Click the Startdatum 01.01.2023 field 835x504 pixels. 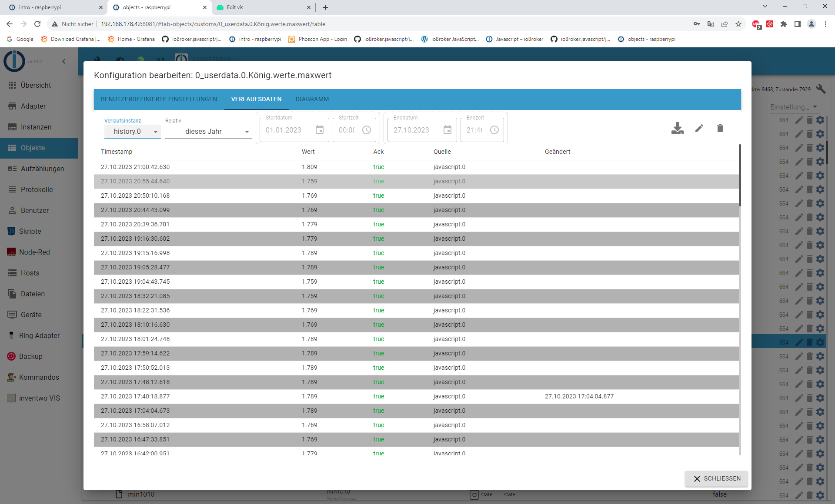[294, 130]
